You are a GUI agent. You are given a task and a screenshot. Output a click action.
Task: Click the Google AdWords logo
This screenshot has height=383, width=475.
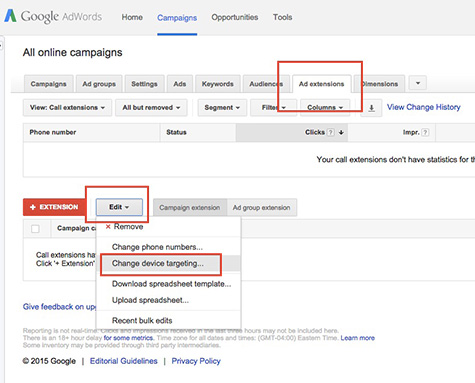point(53,16)
